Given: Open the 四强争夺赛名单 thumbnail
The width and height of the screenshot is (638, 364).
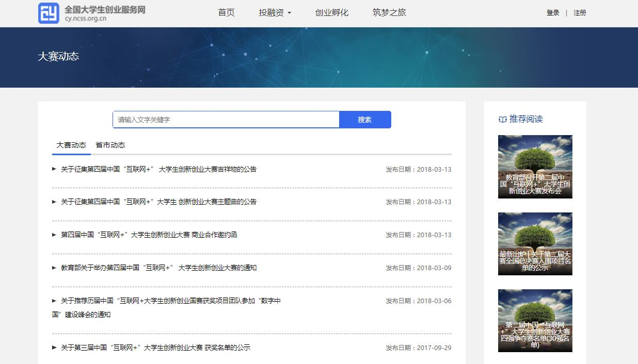Looking at the screenshot, I should point(535,320).
